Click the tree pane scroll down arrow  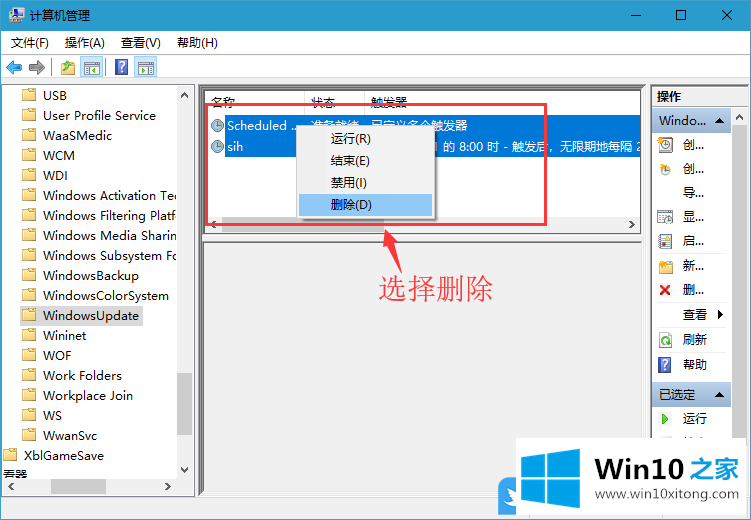click(x=184, y=470)
